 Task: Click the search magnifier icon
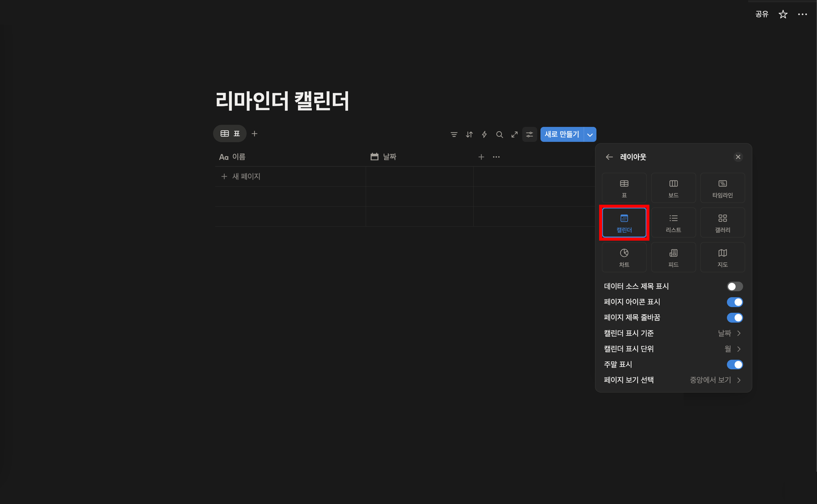[499, 135]
